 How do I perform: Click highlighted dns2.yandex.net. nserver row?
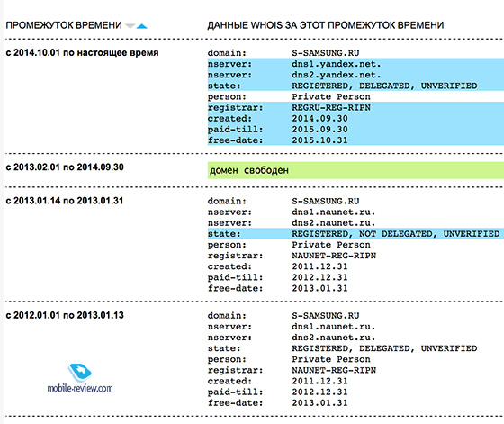(355, 75)
